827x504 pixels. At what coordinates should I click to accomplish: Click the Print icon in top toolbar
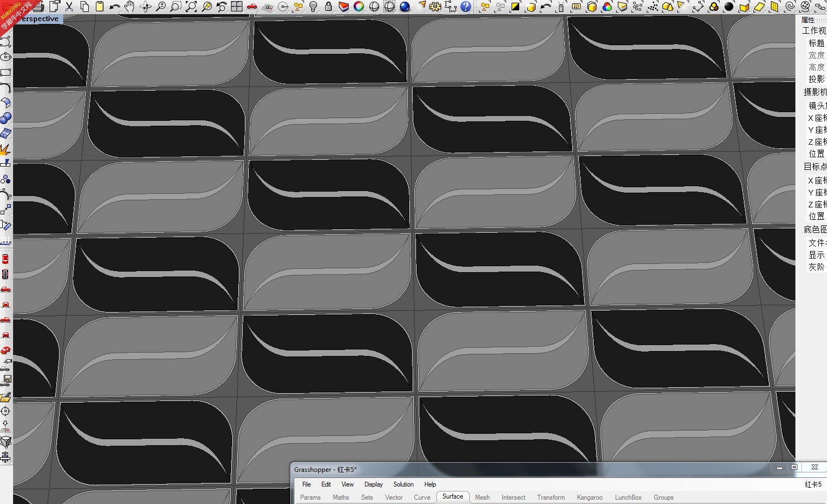tap(39, 7)
